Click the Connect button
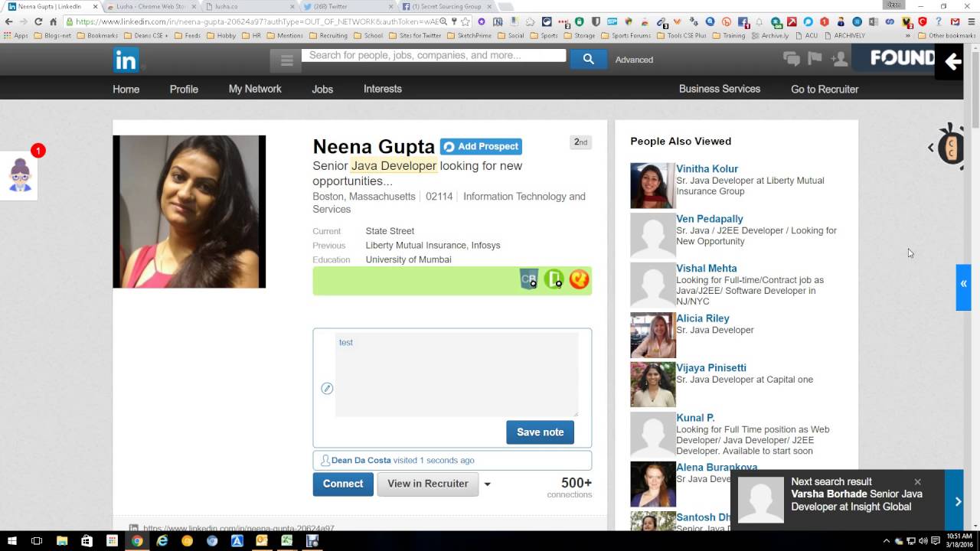Image resolution: width=980 pixels, height=551 pixels. [x=343, y=484]
